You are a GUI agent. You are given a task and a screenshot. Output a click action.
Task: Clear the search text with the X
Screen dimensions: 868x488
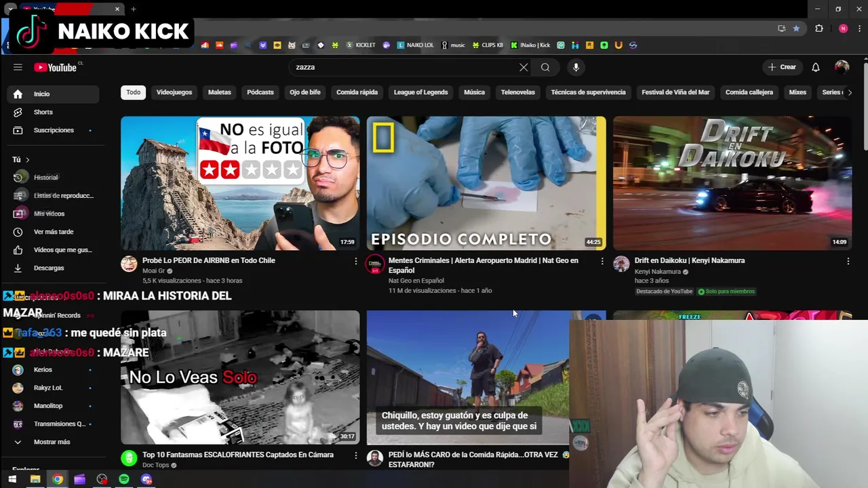tap(524, 67)
